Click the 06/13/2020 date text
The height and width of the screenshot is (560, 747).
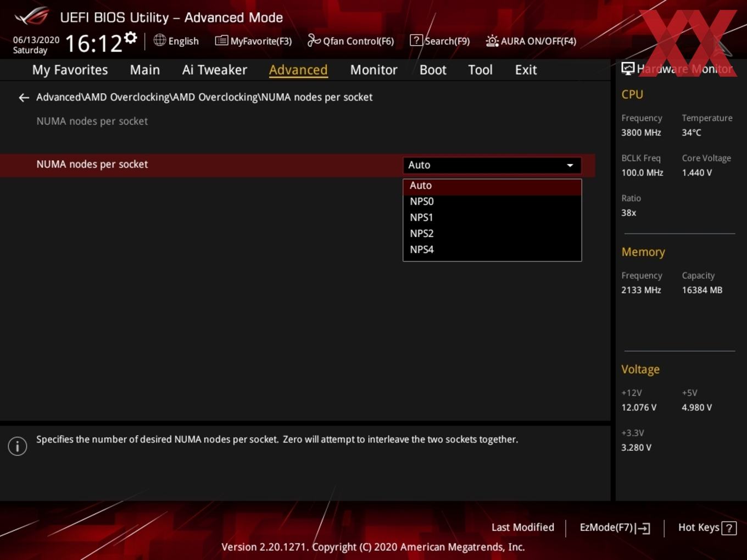coord(36,40)
